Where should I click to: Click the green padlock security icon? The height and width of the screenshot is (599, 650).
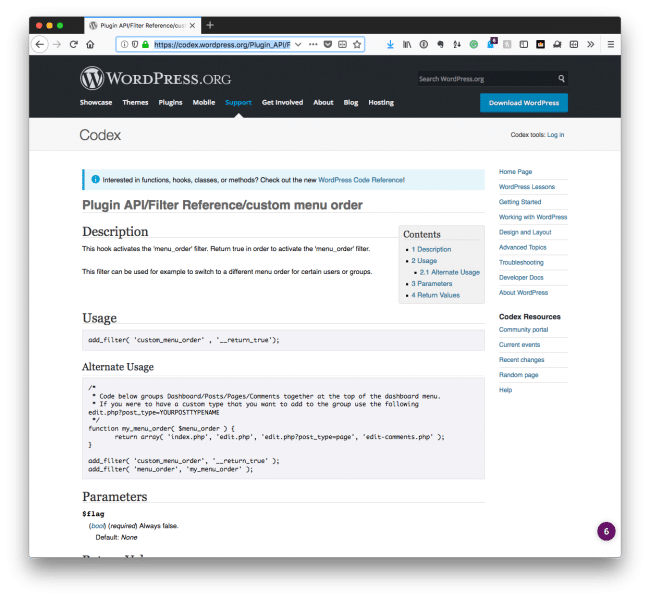point(145,44)
